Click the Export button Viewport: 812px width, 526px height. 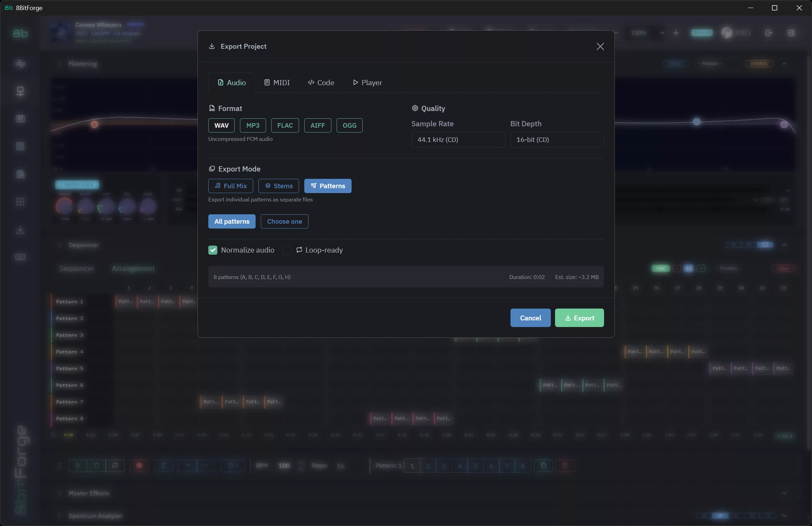pos(579,318)
